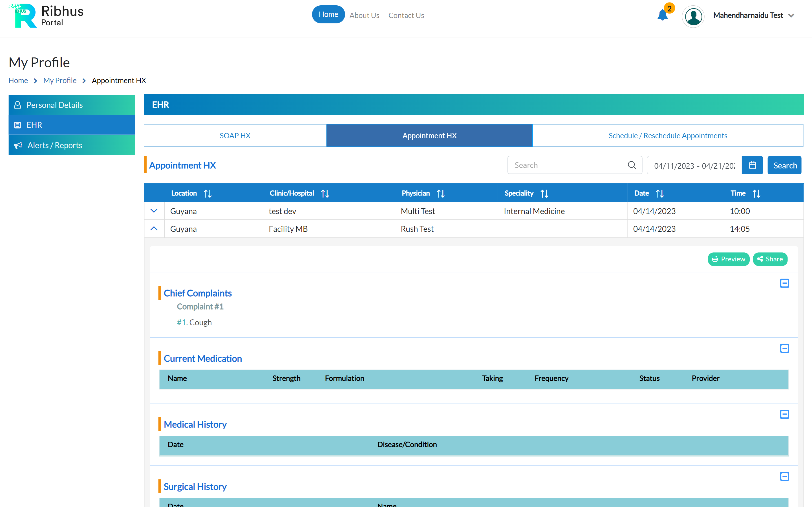
Task: Click the Preview printer icon
Action: click(x=715, y=259)
